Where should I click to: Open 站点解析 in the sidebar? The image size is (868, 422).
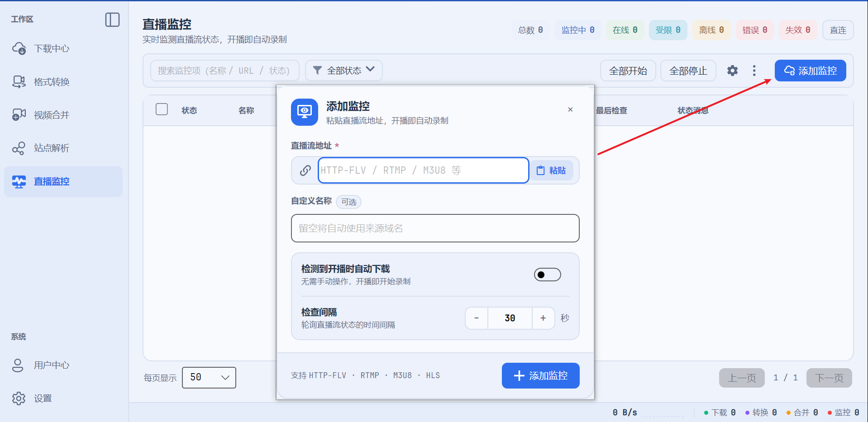(x=63, y=148)
